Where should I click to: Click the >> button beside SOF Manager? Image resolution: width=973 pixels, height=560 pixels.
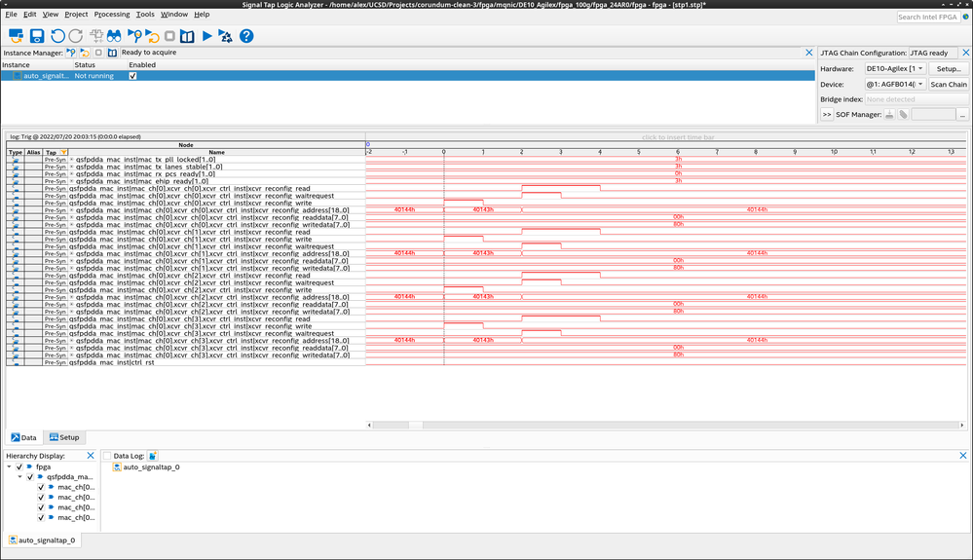click(827, 115)
